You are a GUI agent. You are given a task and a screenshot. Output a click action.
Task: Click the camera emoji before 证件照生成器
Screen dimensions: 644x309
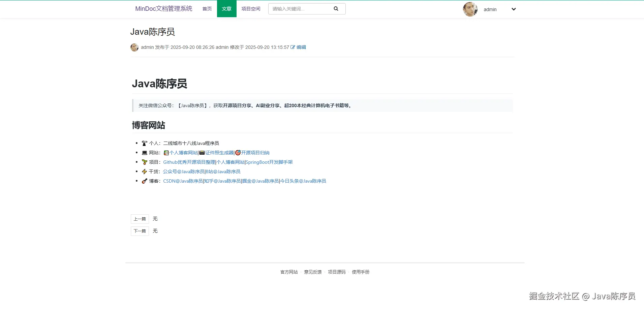point(202,153)
